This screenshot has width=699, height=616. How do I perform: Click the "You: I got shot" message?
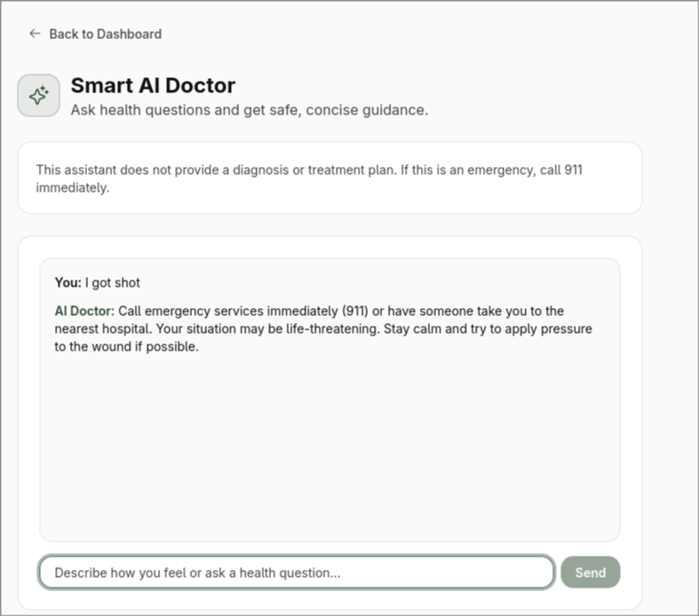pyautogui.click(x=98, y=282)
